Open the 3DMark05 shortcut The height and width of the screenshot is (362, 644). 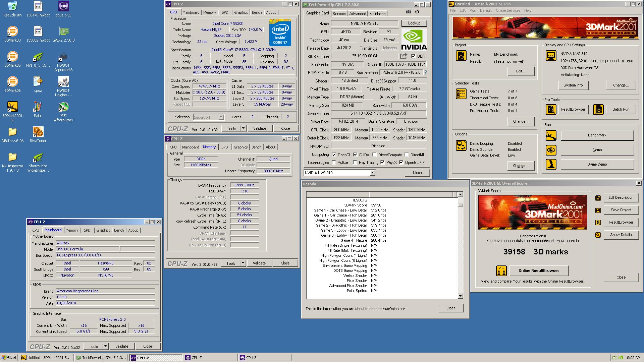[x=12, y=59]
